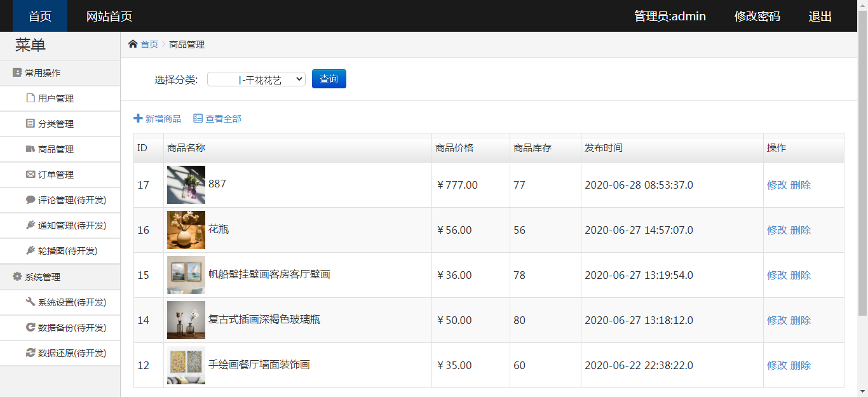Click the 订单管理 envelope icon
This screenshot has width=868, height=397.
click(x=31, y=175)
